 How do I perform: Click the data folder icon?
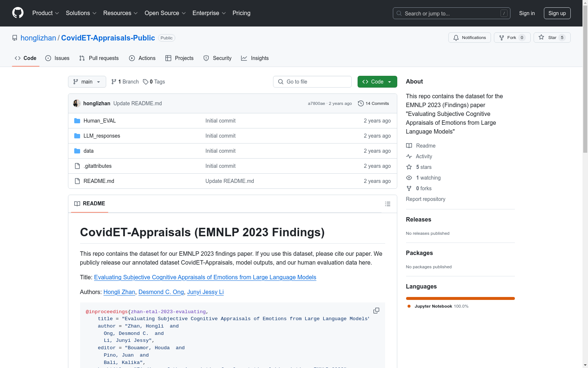tap(77, 151)
